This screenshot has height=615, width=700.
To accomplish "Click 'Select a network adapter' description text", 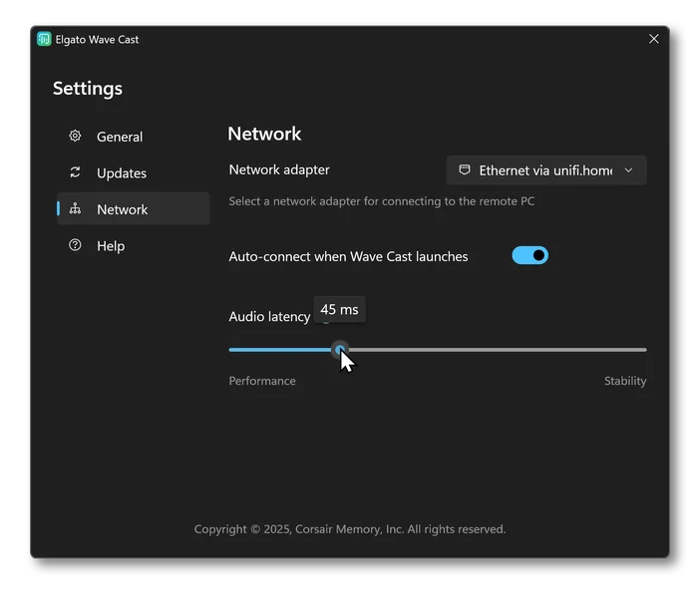I will (381, 201).
